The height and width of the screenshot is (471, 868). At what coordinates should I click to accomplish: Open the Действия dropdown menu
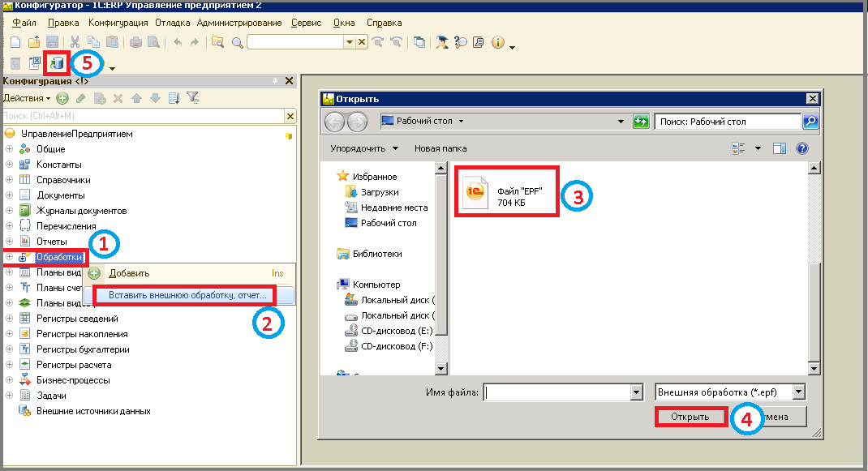coord(27,99)
